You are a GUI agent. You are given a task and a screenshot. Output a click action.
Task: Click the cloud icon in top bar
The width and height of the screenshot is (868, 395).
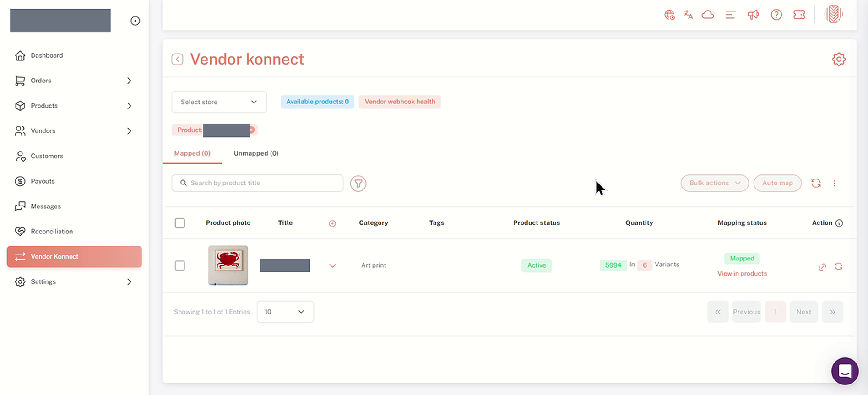click(x=708, y=15)
